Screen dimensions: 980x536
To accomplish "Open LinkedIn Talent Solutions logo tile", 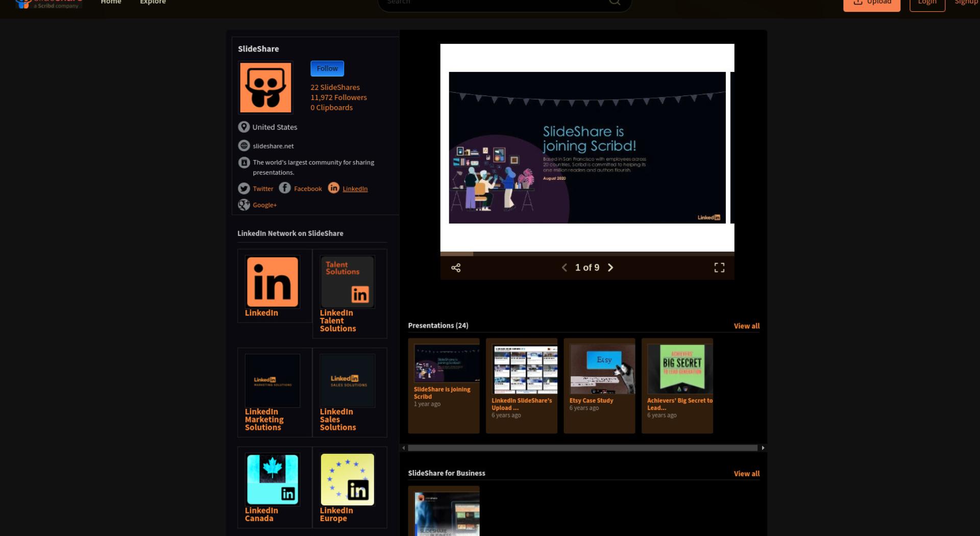I will (x=348, y=282).
